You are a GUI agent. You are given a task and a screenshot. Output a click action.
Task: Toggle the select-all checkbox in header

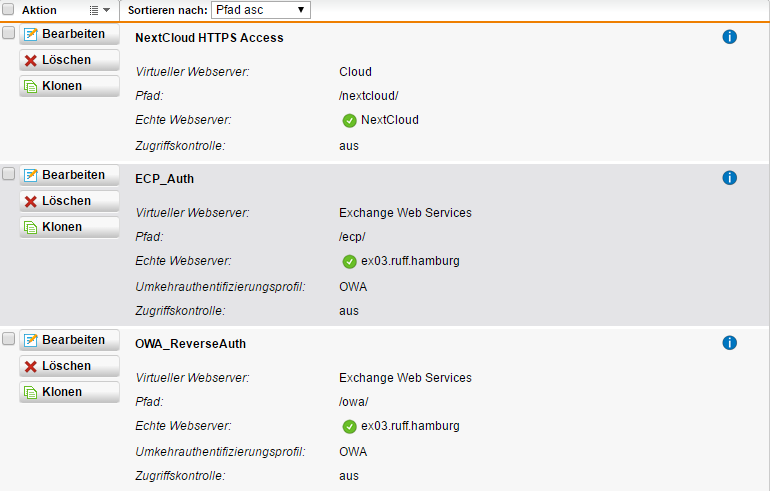pos(9,10)
